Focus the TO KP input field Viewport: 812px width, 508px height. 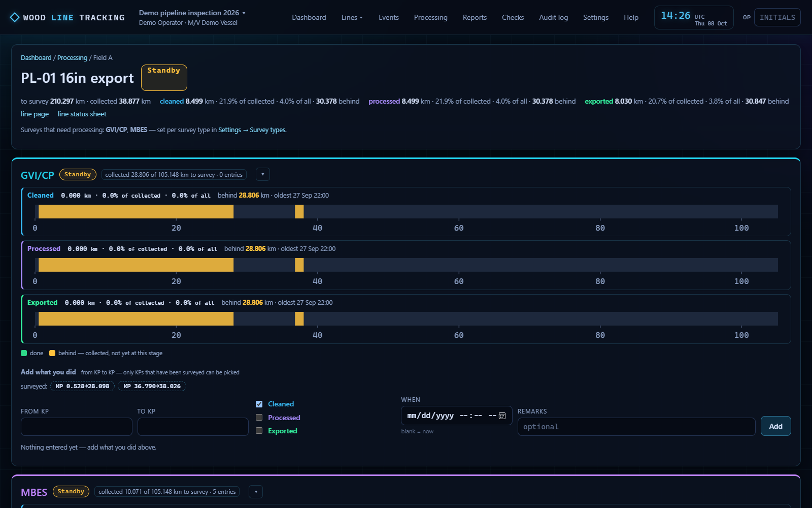193,427
